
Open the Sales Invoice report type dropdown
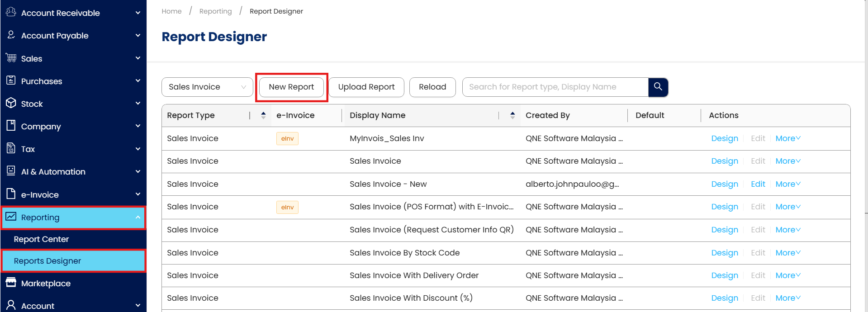point(207,87)
